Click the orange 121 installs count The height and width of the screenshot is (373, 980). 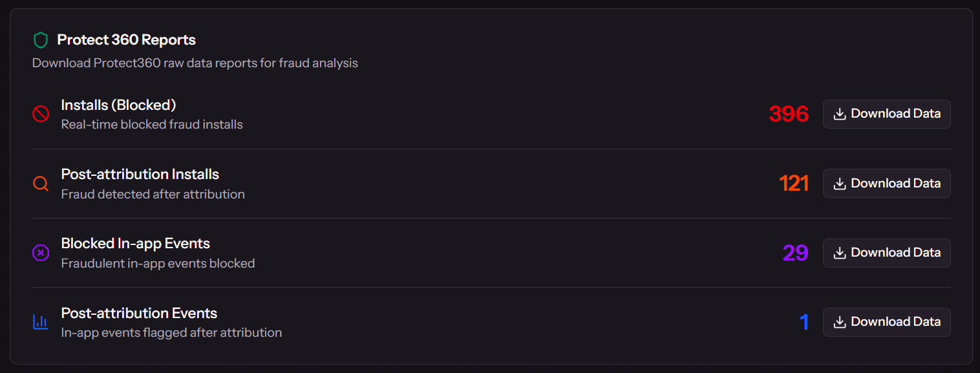point(794,184)
